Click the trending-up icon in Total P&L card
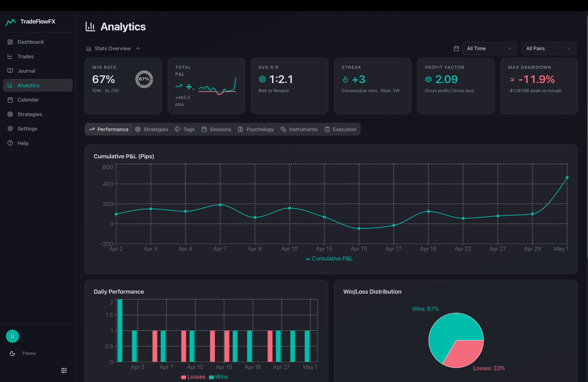This screenshot has height=382, width=588. [179, 86]
